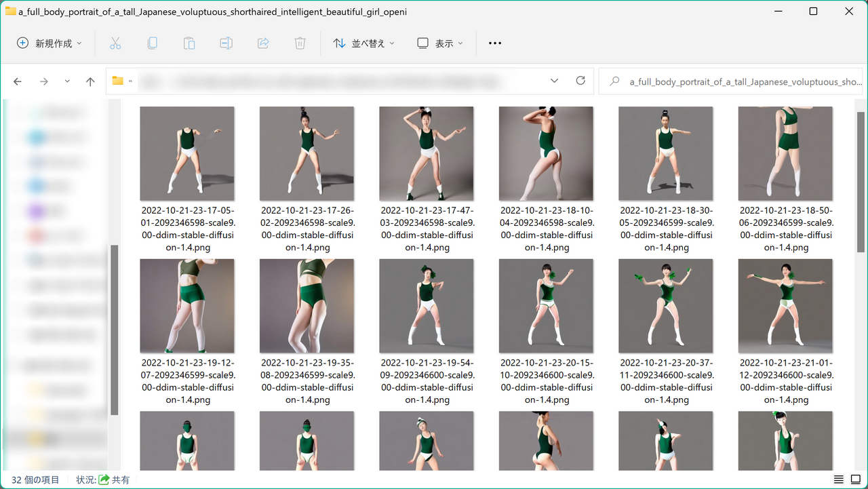Click the Rename icon in toolbar
The image size is (868, 489).
226,43
